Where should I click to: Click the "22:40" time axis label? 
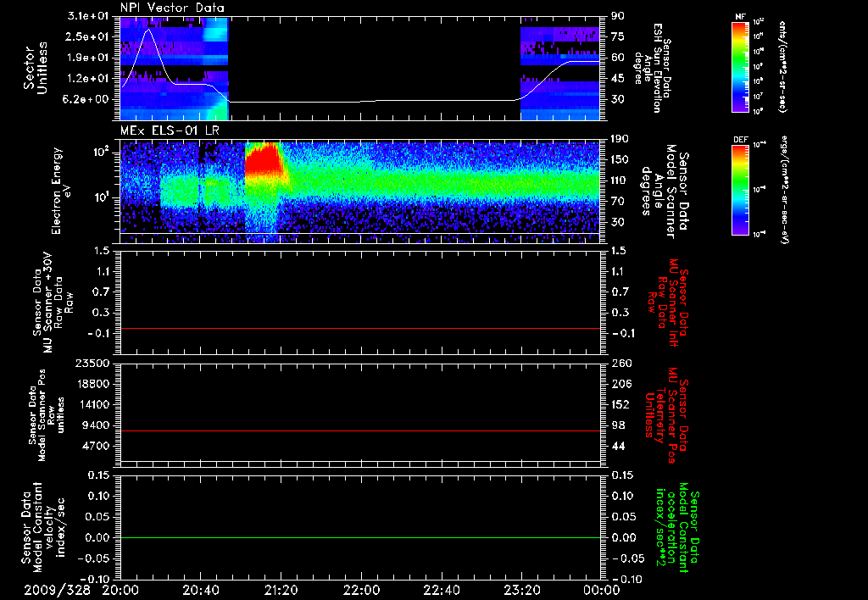pyautogui.click(x=441, y=591)
